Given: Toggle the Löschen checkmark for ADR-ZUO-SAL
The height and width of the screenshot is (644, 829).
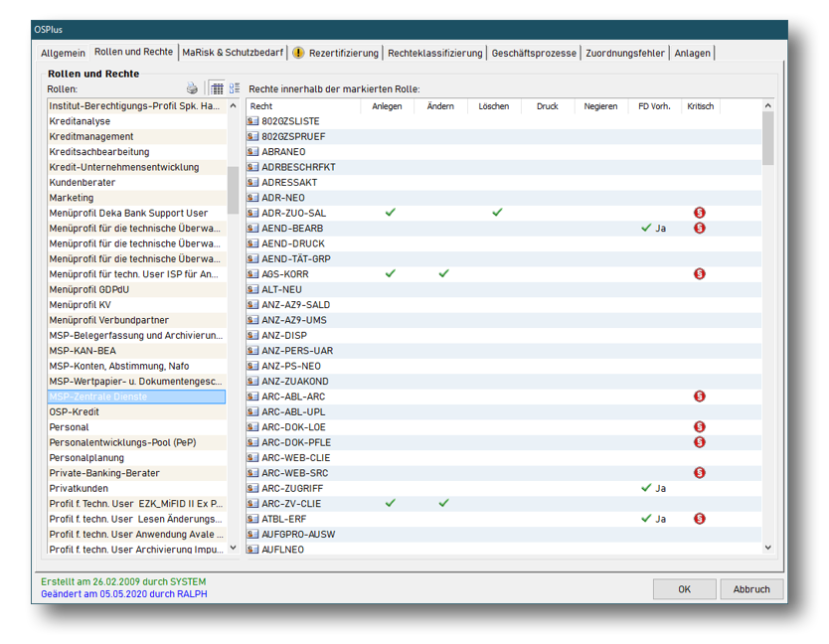Looking at the screenshot, I should coord(497,213).
